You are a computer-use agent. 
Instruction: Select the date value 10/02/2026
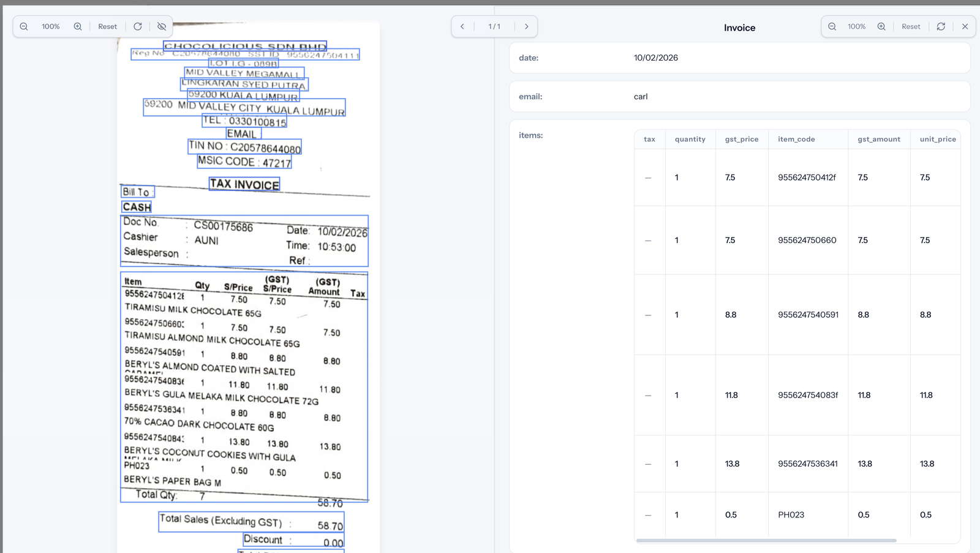point(655,58)
